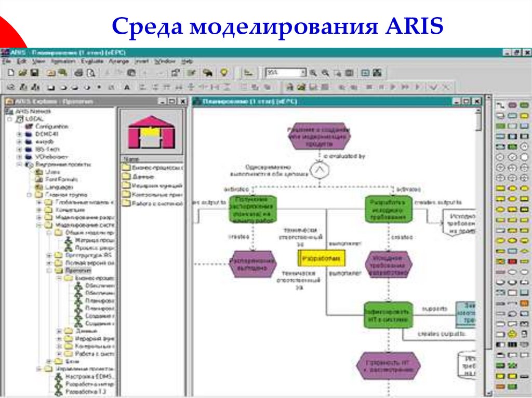This screenshot has height=398, width=532.
Task: Select the AND connector circle in diagram
Action: (320, 170)
